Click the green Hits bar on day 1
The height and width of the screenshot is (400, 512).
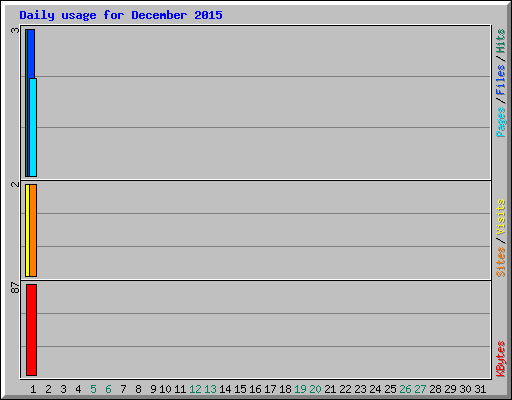pyautogui.click(x=26, y=103)
